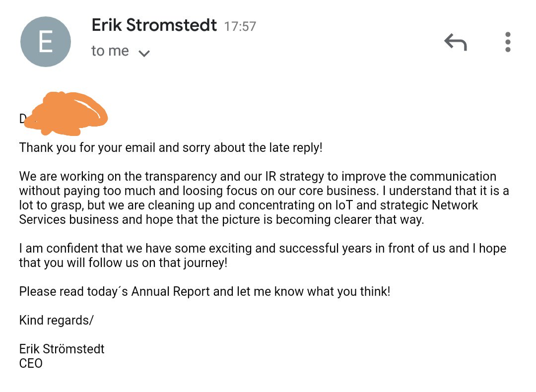Screen dimensions: 536x392
Task: Click sender name Erik Stromstedt in header
Action: [154, 25]
